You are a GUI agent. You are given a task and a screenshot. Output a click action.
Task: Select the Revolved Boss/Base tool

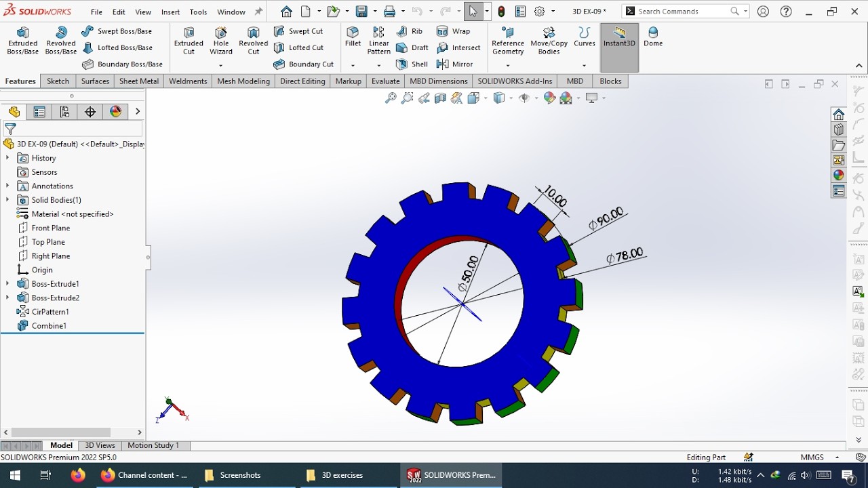[60, 41]
